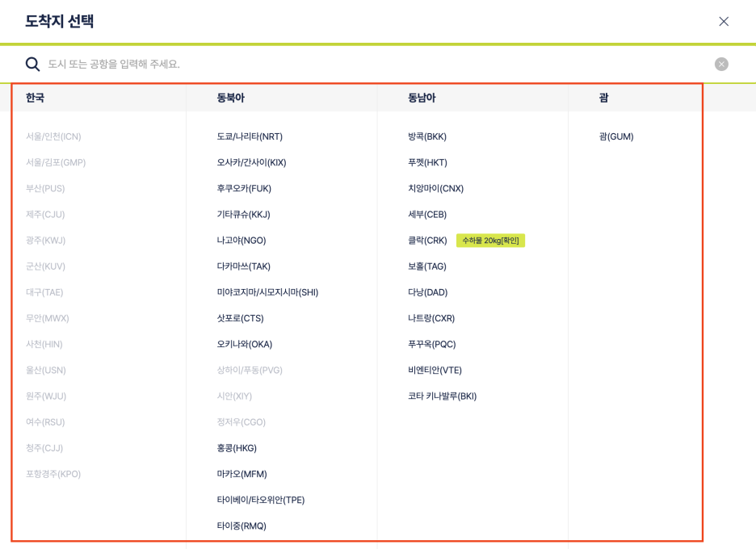
Task: Click 서울/김포(GMP) in 한국 column
Action: [x=56, y=162]
